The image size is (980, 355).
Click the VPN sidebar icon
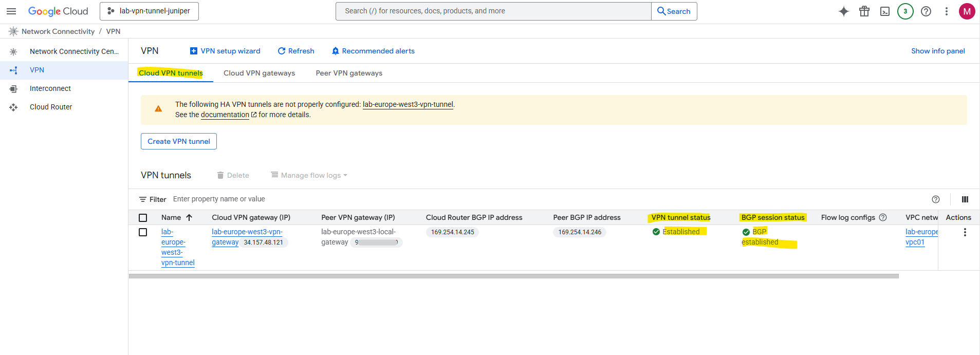pos(13,70)
